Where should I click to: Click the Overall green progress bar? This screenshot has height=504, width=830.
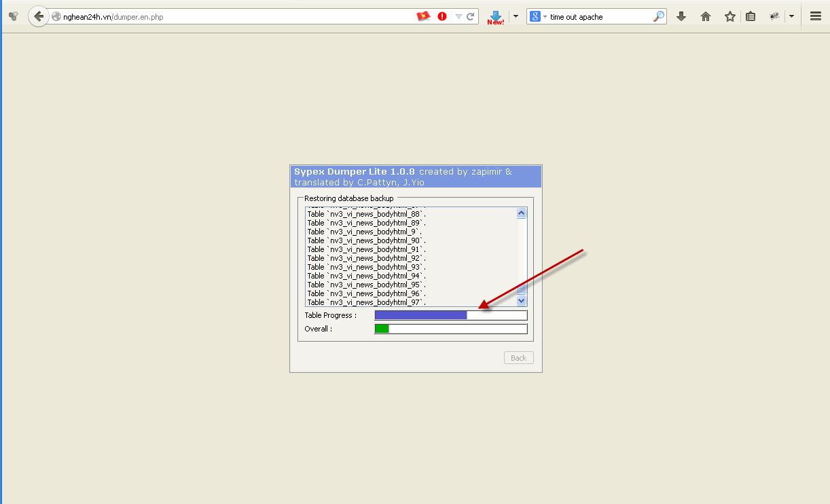[x=451, y=329]
